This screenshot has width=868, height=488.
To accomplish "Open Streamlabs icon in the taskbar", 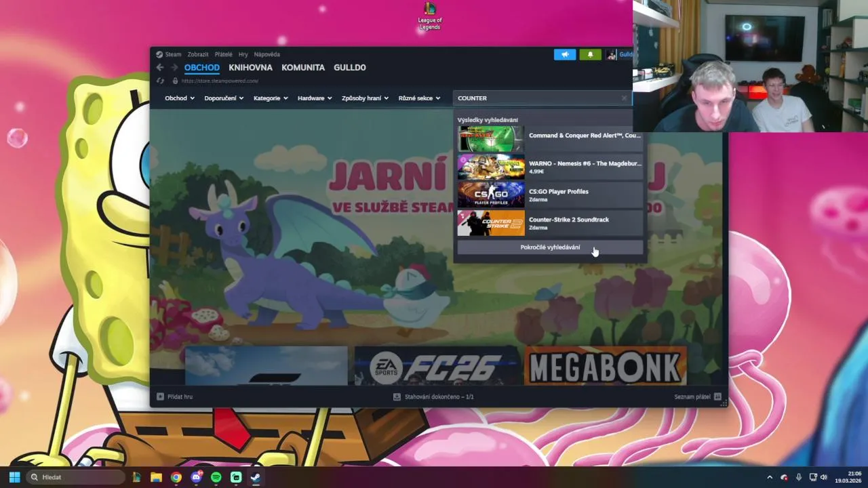I will tap(236, 477).
